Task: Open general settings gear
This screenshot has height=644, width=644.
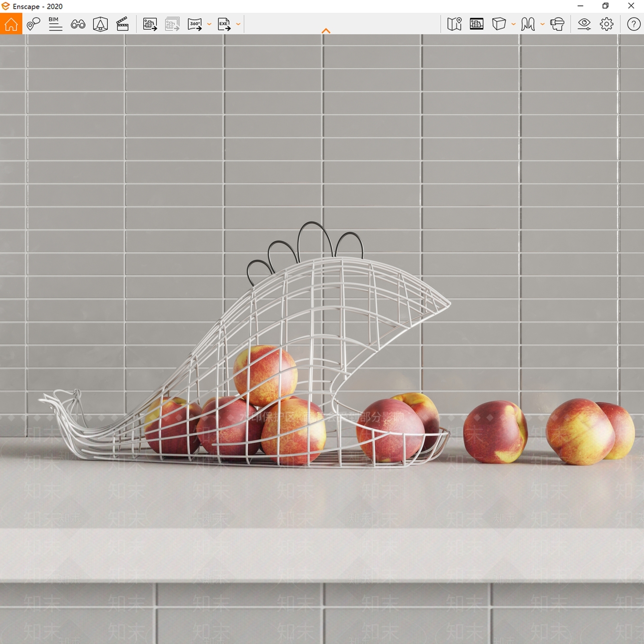Action: coord(607,24)
